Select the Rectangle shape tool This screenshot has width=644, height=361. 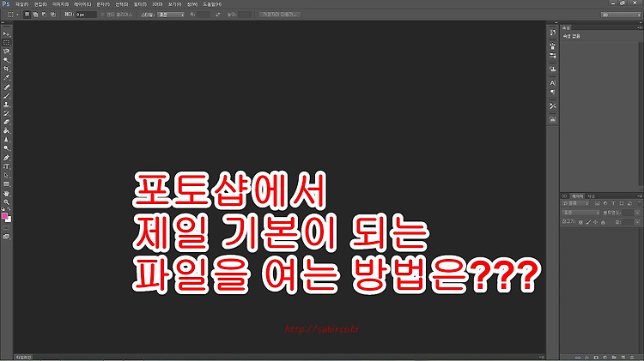pyautogui.click(x=6, y=184)
